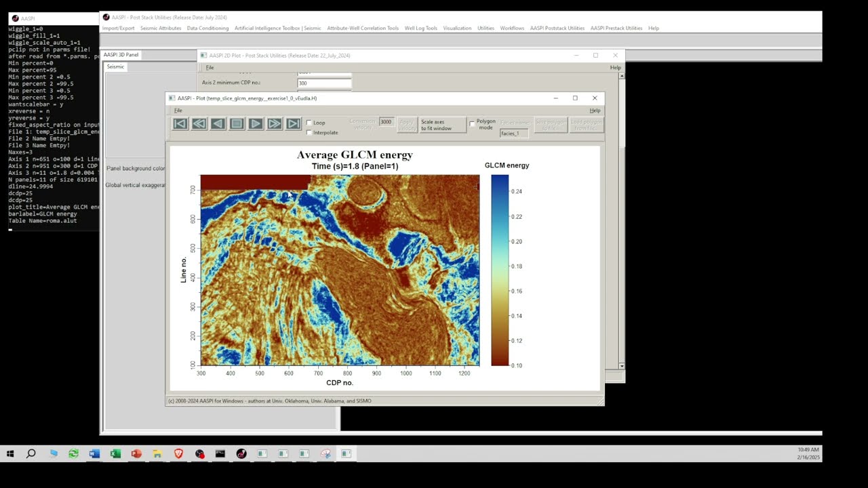868x488 pixels.
Task: Click the 2D Plot window scrollbar down arrow
Action: pyautogui.click(x=622, y=366)
